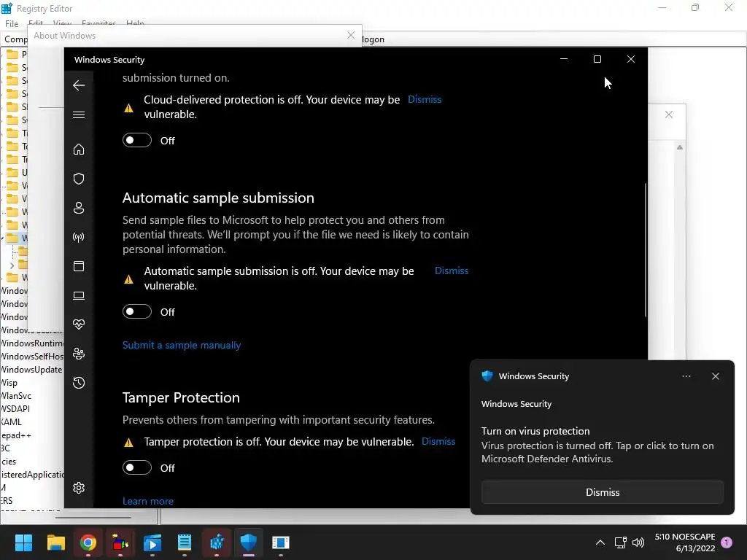Select WSDAPI key in Registry tree
The height and width of the screenshot is (560, 747).
[x=15, y=408]
